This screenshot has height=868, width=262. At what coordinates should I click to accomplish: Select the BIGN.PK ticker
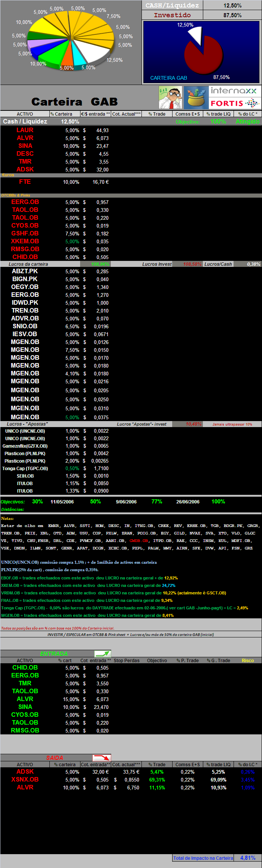(x=25, y=279)
